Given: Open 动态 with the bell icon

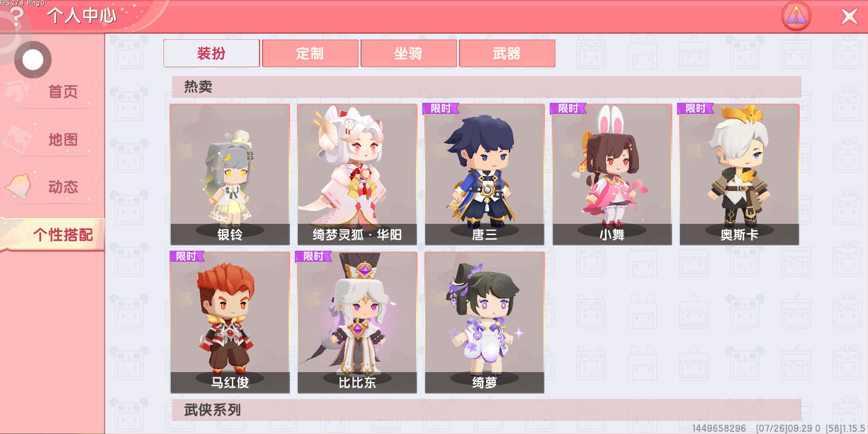Looking at the screenshot, I should click(52, 187).
